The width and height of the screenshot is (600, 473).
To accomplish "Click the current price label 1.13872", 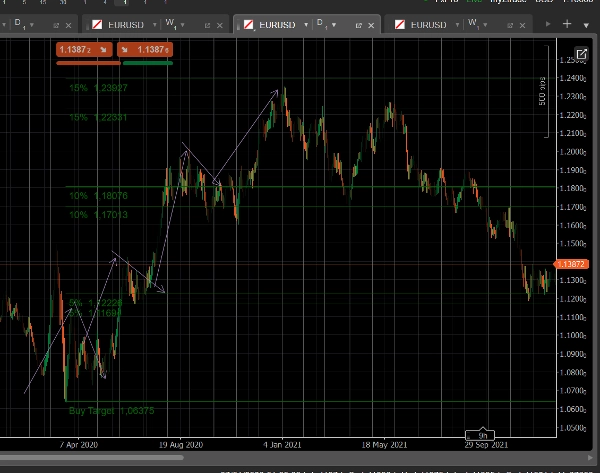I will 571,264.
